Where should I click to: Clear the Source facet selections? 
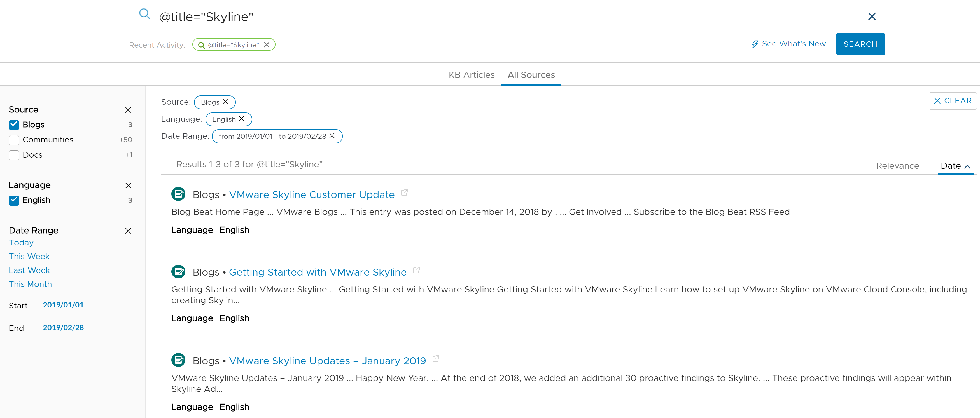click(128, 110)
